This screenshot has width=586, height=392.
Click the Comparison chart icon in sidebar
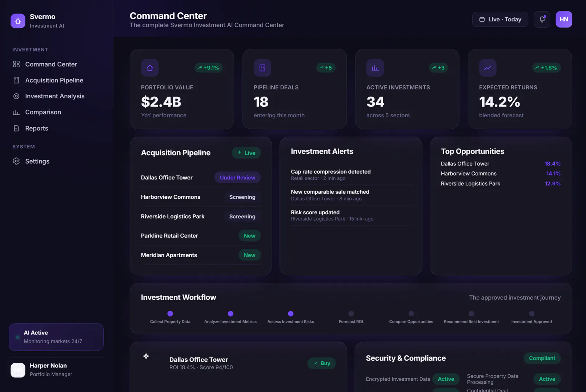point(16,112)
